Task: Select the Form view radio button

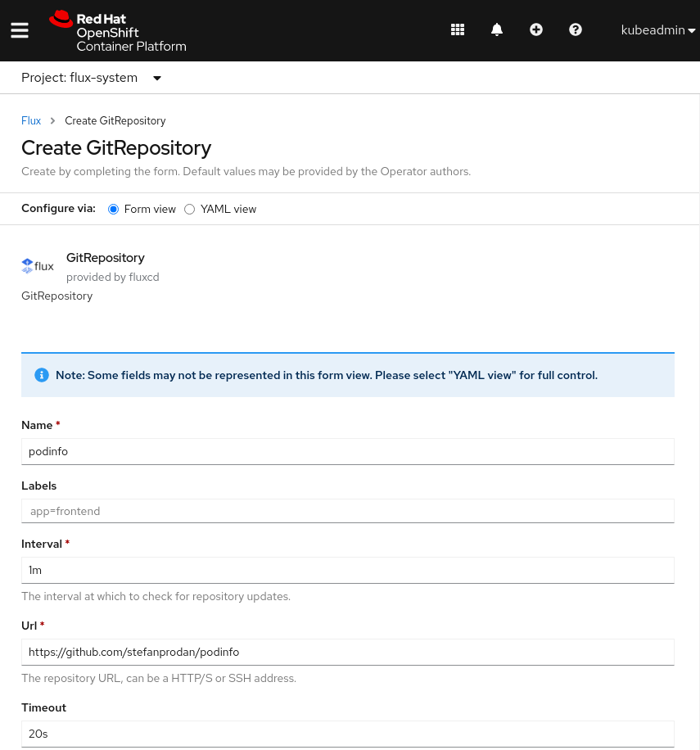Action: tap(114, 210)
